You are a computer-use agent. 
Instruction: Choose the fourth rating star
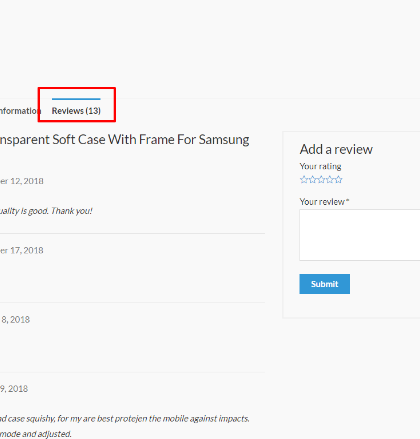pyautogui.click(x=330, y=180)
